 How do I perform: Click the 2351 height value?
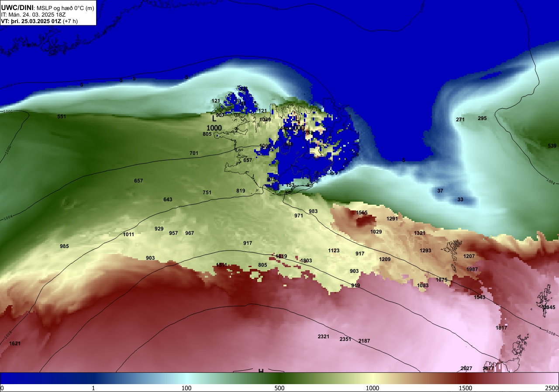tap(345, 339)
